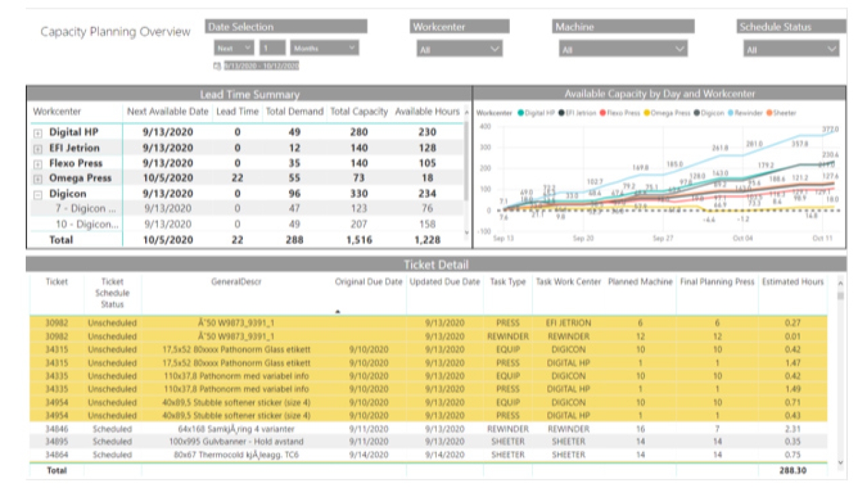Open the Workcenter filter dropdown

pyautogui.click(x=459, y=49)
